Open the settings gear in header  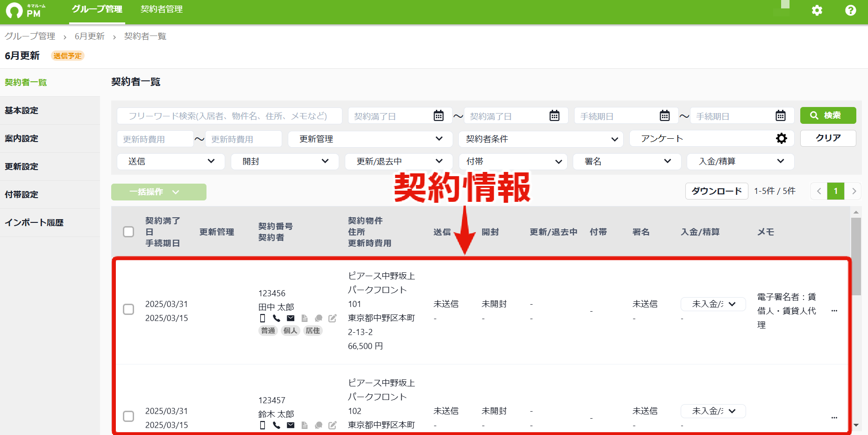tap(817, 10)
